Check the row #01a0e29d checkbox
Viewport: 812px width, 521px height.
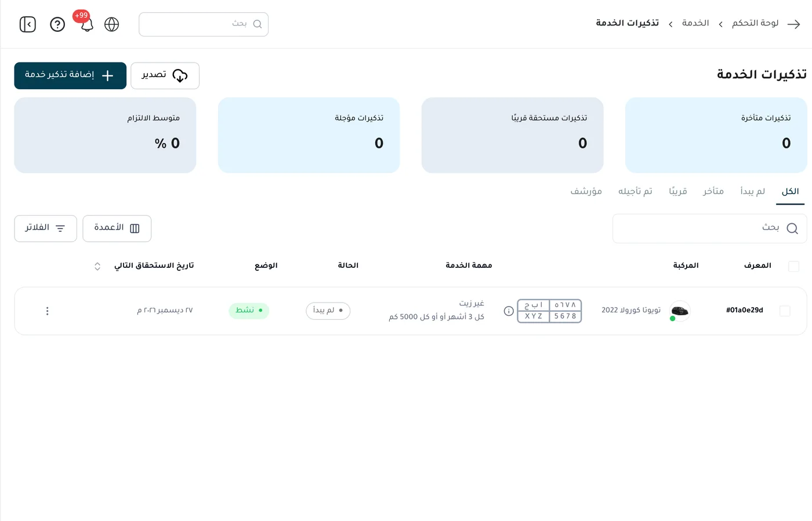785,311
